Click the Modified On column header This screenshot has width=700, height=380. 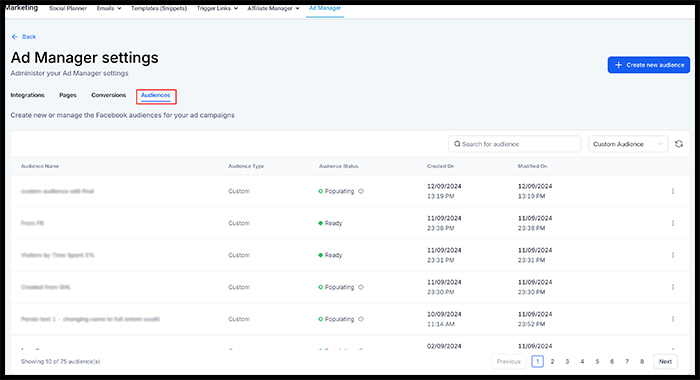[x=532, y=166]
